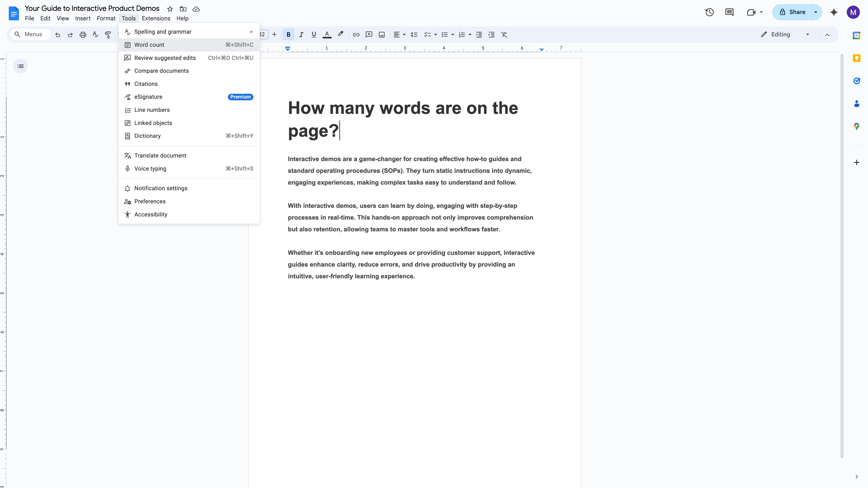
Task: Open Google Tasks side panel
Action: [x=856, y=81]
